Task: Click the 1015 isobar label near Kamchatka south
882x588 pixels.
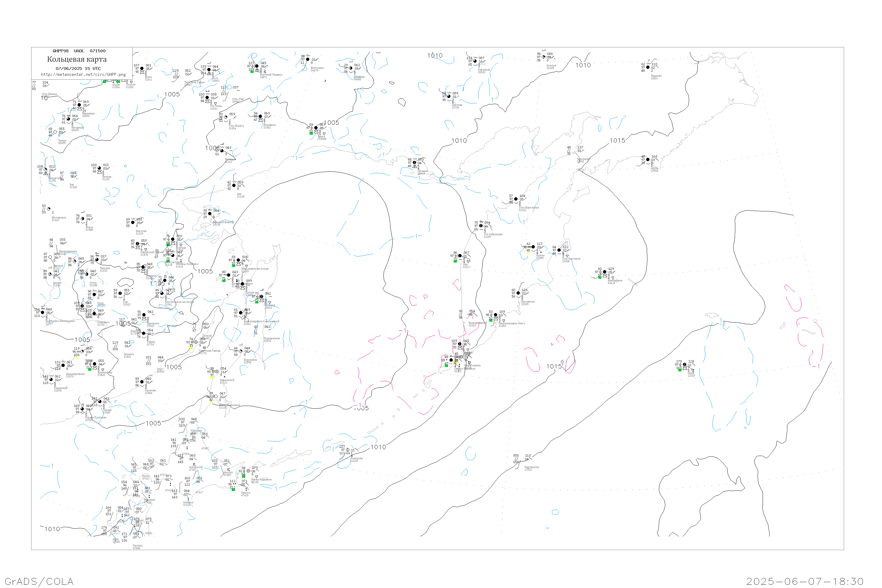Action: tap(554, 366)
